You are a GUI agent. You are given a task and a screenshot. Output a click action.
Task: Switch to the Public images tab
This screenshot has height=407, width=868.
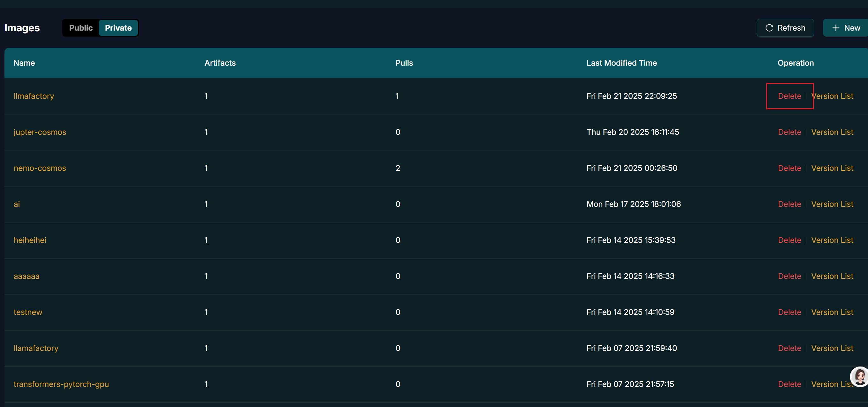pyautogui.click(x=81, y=28)
